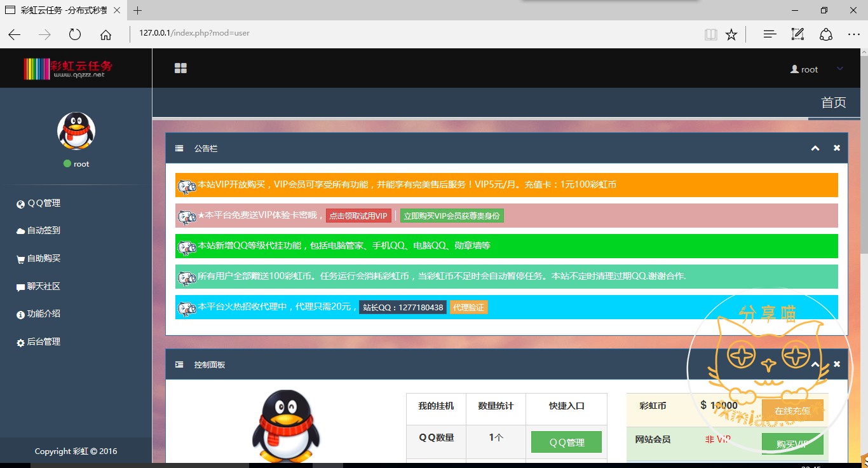This screenshot has height=468, width=868.
Task: Click the 彩虹币 label
Action: 653,406
